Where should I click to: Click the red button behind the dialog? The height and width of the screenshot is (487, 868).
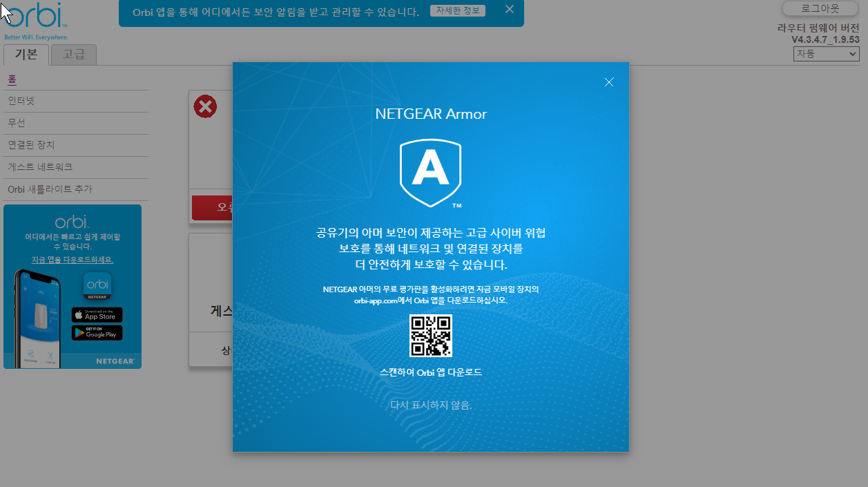coord(212,207)
